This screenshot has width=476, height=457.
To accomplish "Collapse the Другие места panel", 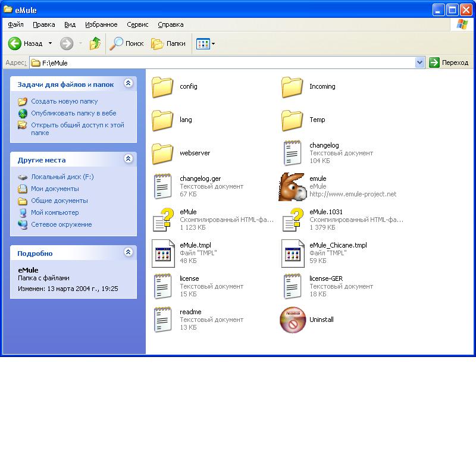I will coord(129,158).
